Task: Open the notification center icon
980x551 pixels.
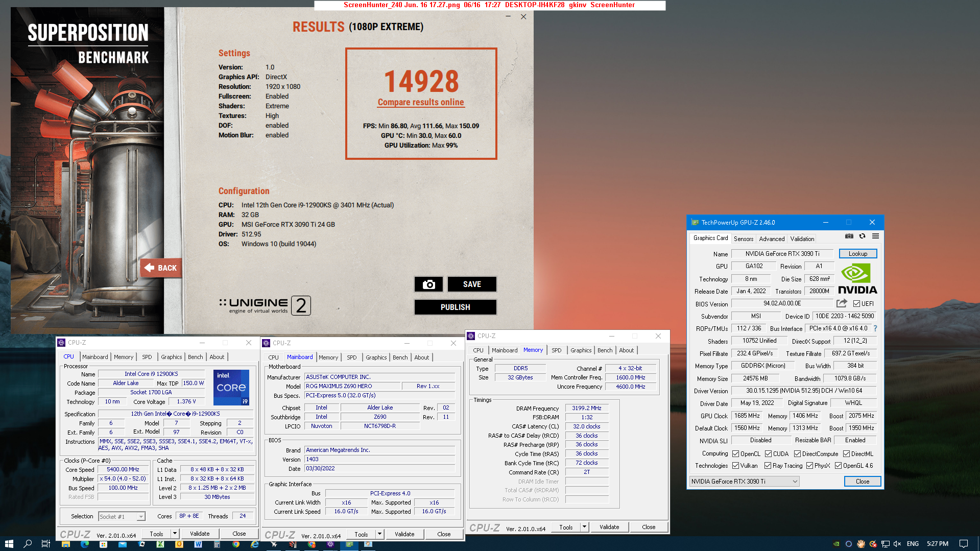Action: [x=963, y=544]
